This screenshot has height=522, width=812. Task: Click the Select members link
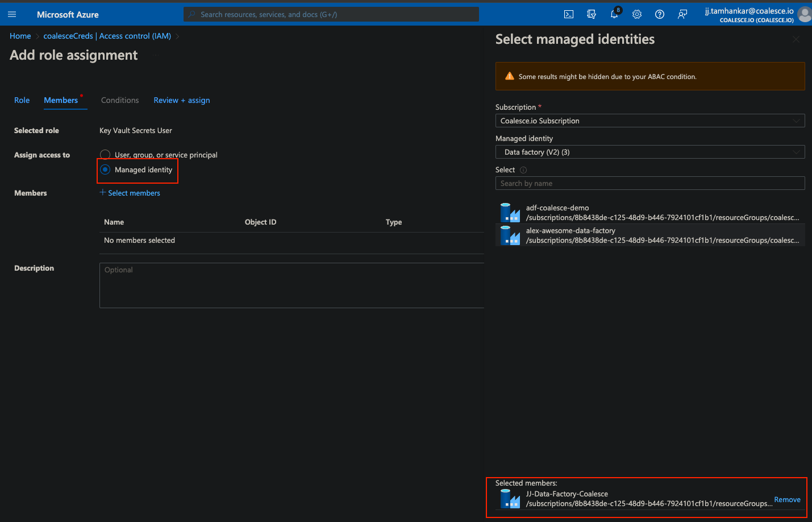(130, 193)
